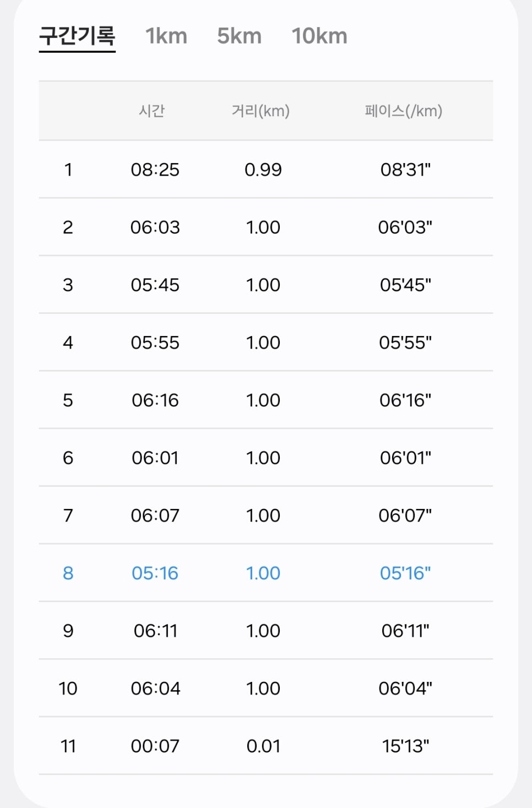Select the 5km tab
The image size is (532, 808).
(x=239, y=36)
